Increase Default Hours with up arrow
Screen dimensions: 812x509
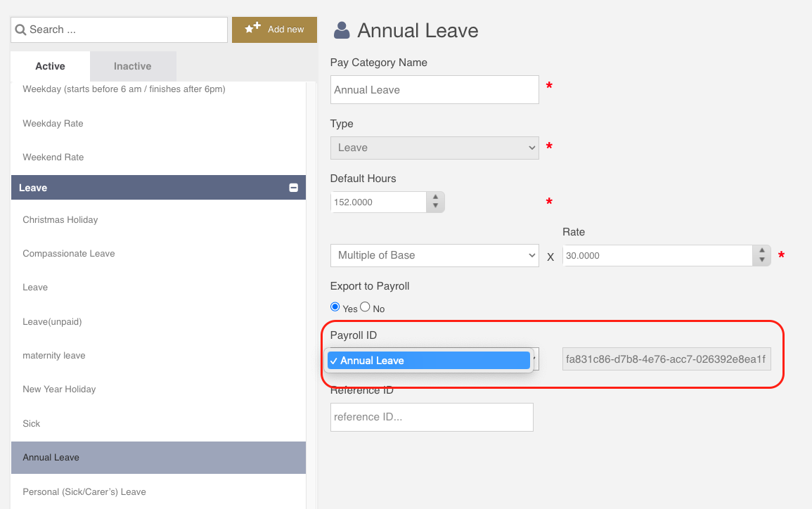435,198
